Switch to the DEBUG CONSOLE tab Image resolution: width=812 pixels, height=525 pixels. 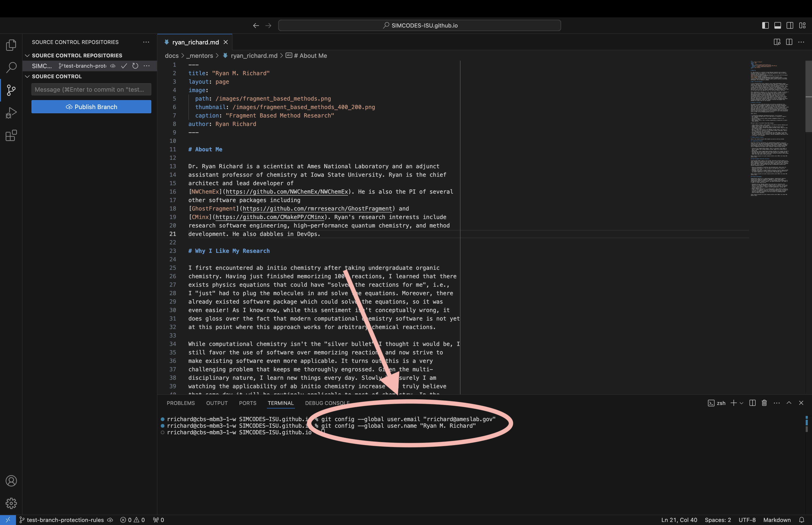[x=327, y=403]
